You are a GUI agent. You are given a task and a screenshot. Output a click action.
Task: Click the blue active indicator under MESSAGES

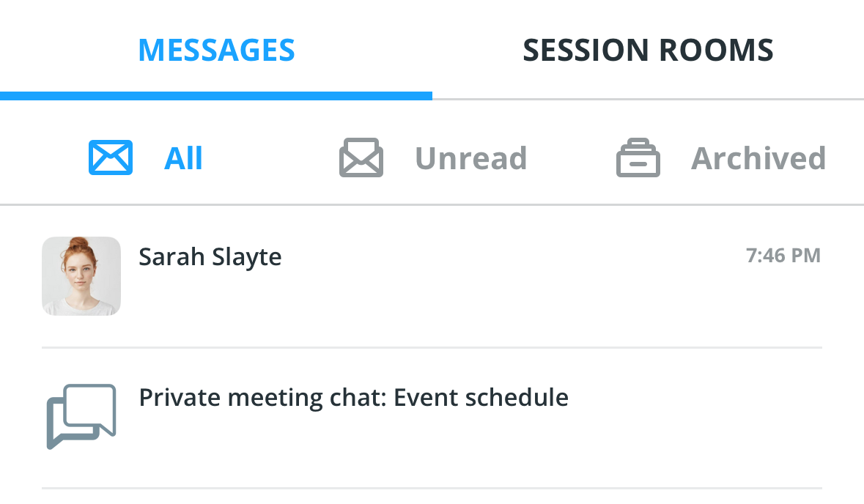click(x=216, y=96)
